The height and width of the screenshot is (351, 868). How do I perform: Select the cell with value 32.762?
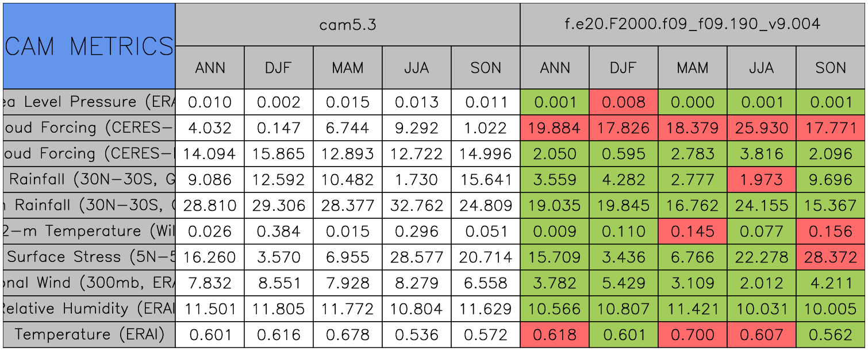click(x=417, y=206)
